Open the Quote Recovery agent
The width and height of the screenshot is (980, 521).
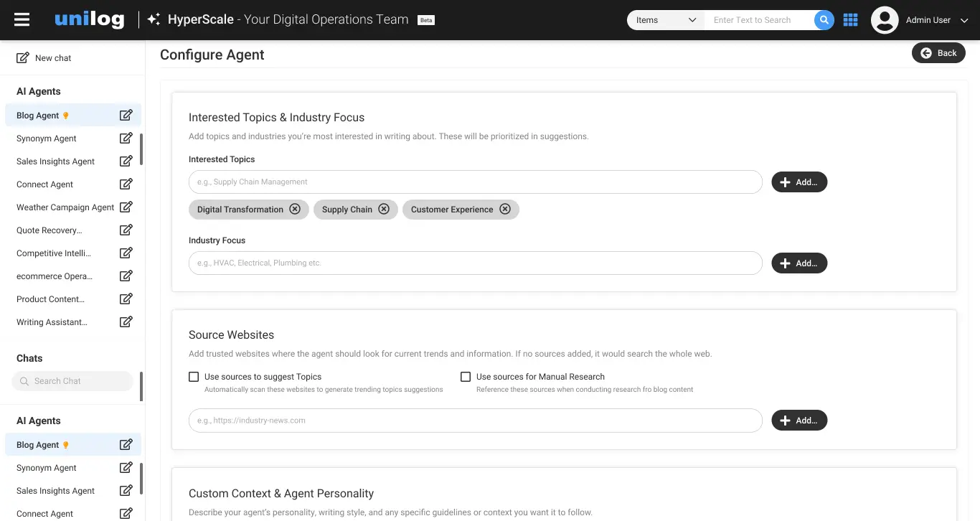click(x=50, y=230)
